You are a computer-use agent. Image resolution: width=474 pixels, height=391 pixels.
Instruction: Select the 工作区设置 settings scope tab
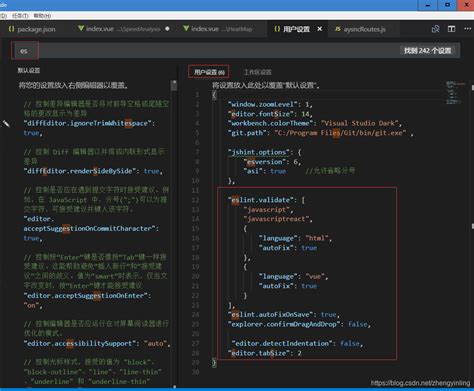pos(258,72)
